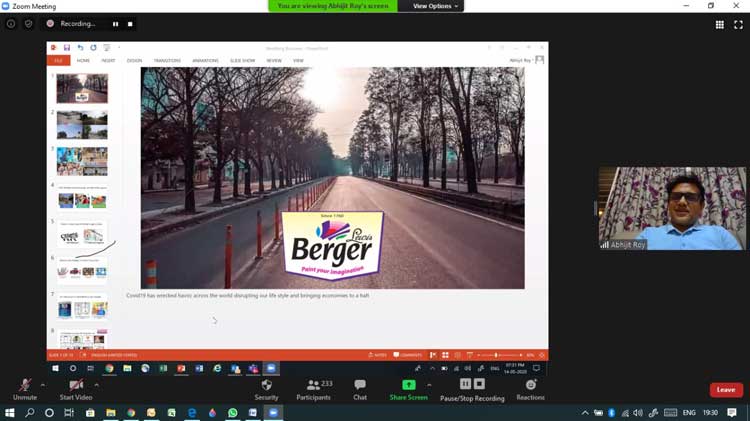Open WhatsApp from the Windows taskbar
The image size is (750, 421).
(x=232, y=412)
